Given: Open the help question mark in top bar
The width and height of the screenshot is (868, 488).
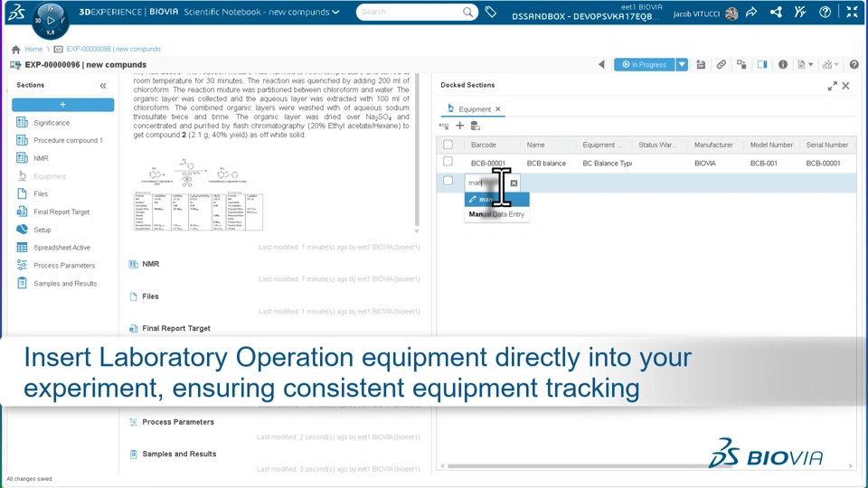Looking at the screenshot, I should tap(825, 12).
